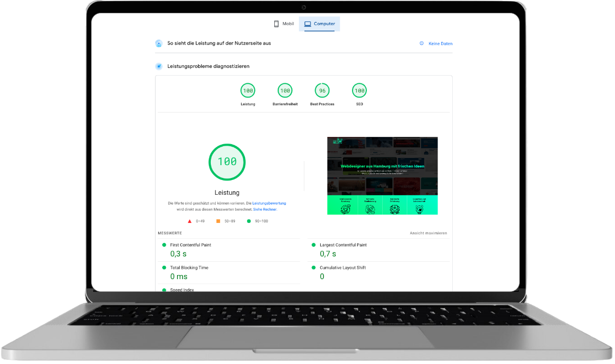Click the 0 ms value

click(x=179, y=277)
